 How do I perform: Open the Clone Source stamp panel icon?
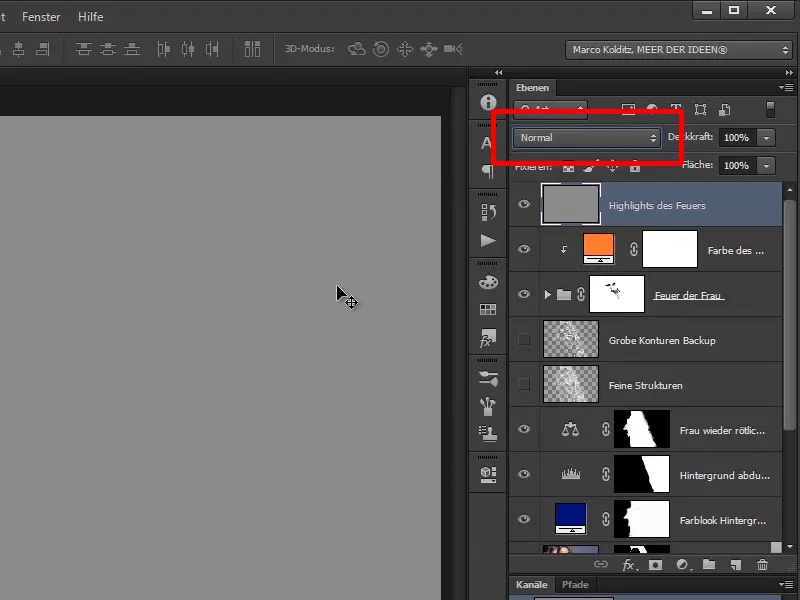click(488, 434)
